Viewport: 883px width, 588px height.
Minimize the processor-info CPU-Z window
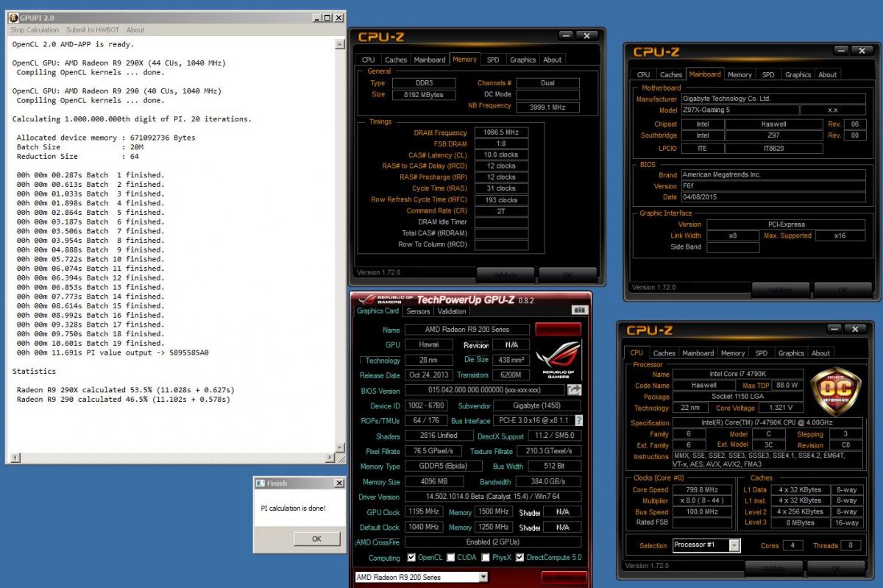835,330
